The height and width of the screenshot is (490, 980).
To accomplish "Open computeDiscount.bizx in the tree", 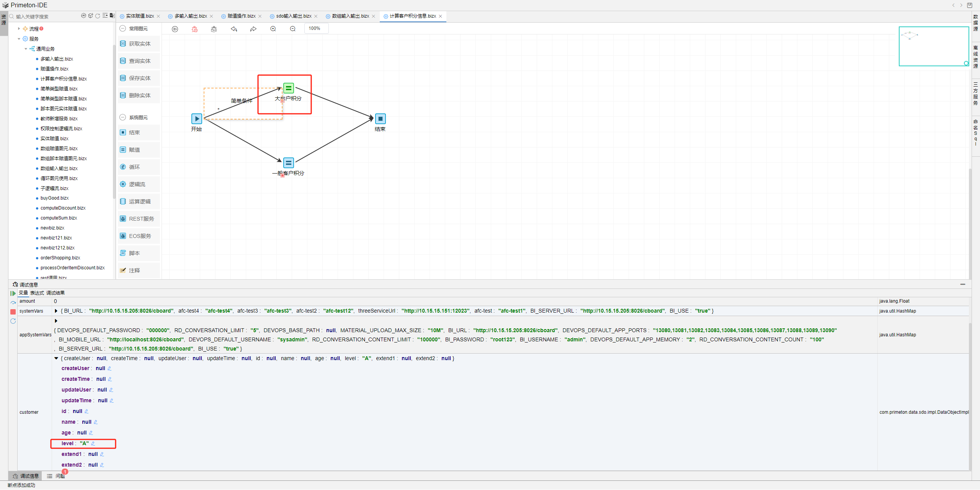I will (63, 208).
